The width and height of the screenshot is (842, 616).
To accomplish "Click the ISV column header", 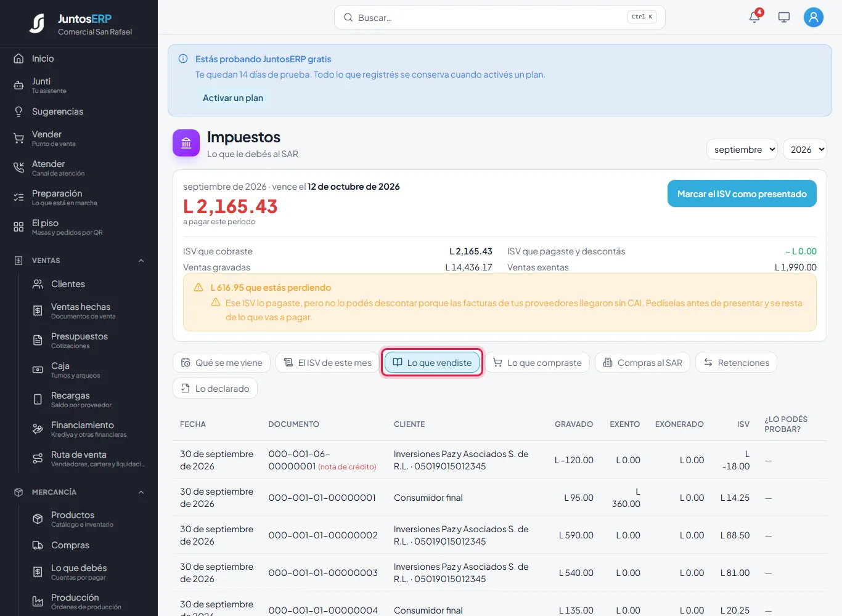I will (743, 424).
